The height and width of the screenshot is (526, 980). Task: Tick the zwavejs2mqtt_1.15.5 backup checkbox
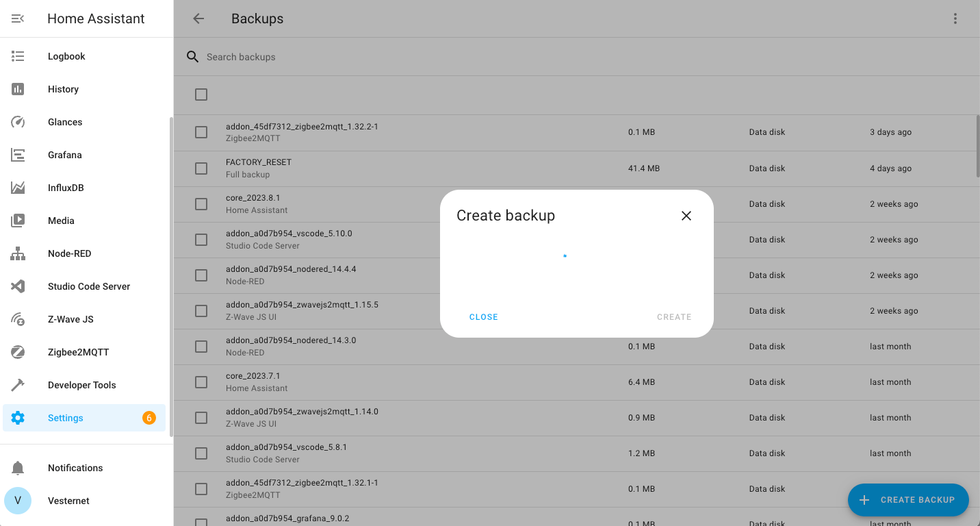(201, 310)
